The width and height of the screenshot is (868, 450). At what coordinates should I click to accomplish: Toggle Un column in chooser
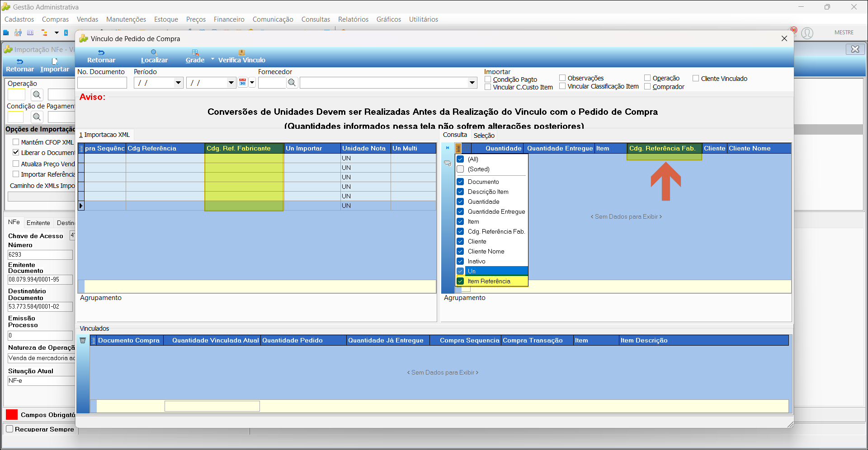(x=460, y=271)
